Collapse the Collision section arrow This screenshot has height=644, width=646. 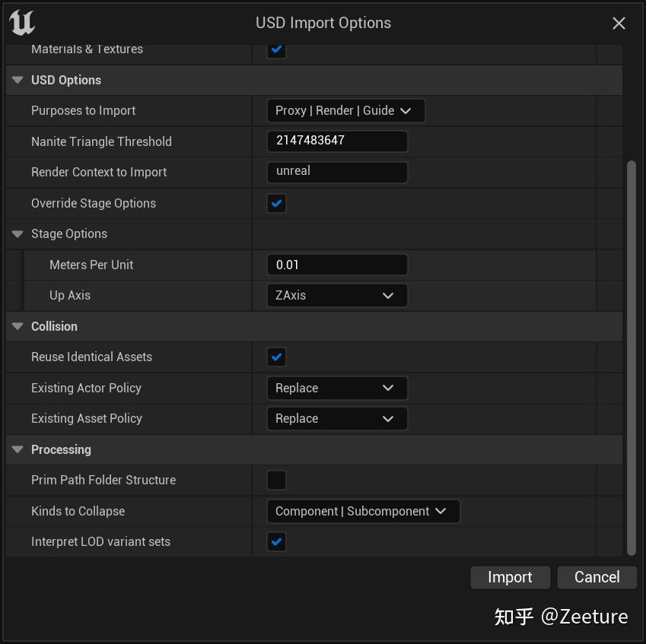pos(18,326)
